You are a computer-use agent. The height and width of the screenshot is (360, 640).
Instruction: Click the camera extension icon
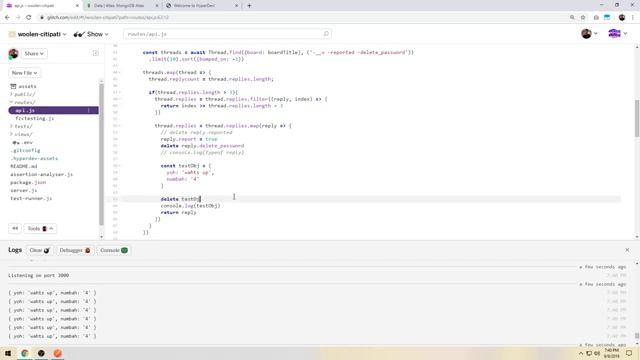pos(596,17)
